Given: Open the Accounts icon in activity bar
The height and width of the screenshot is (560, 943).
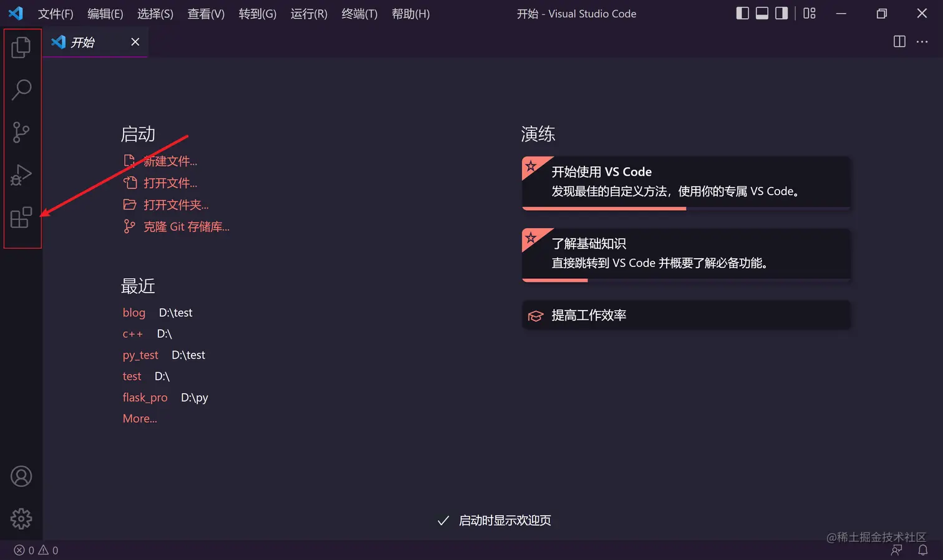Looking at the screenshot, I should [21, 476].
